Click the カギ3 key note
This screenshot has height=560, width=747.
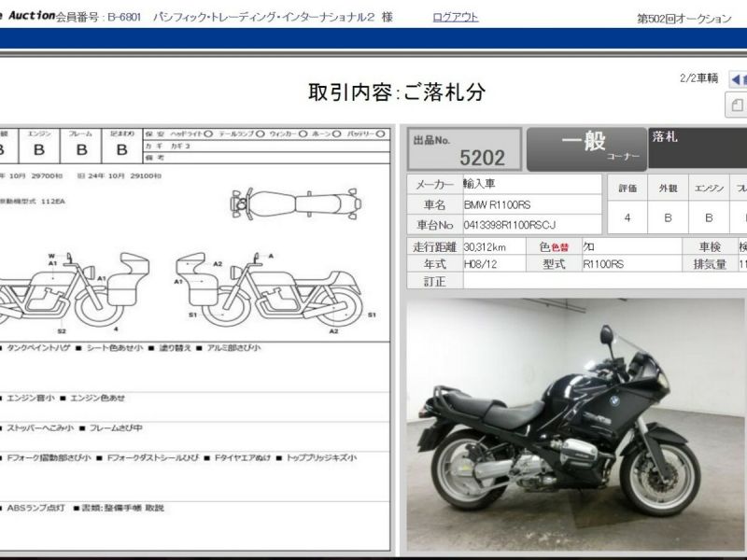pyautogui.click(x=180, y=147)
